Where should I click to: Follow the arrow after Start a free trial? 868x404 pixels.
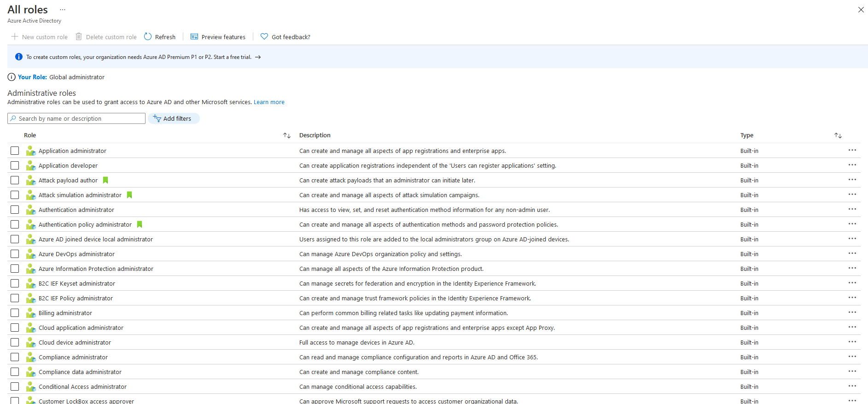pos(258,57)
